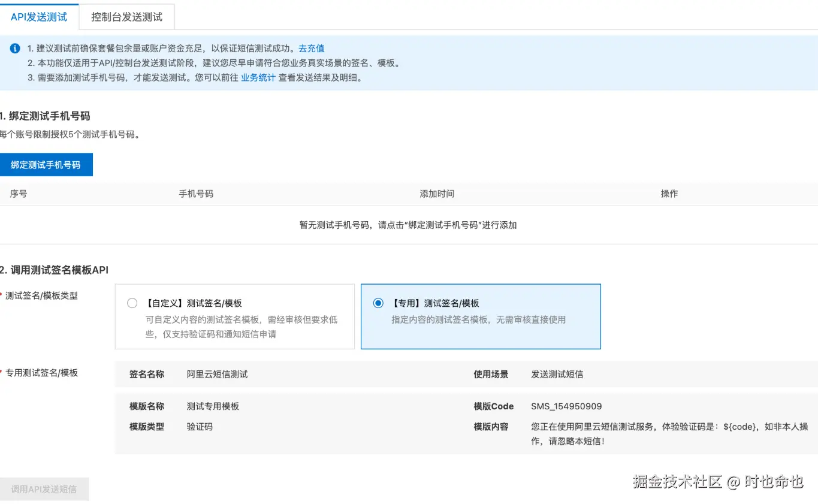Click the empty-table message 暂无测试手机号码
818x504 pixels.
click(x=408, y=225)
